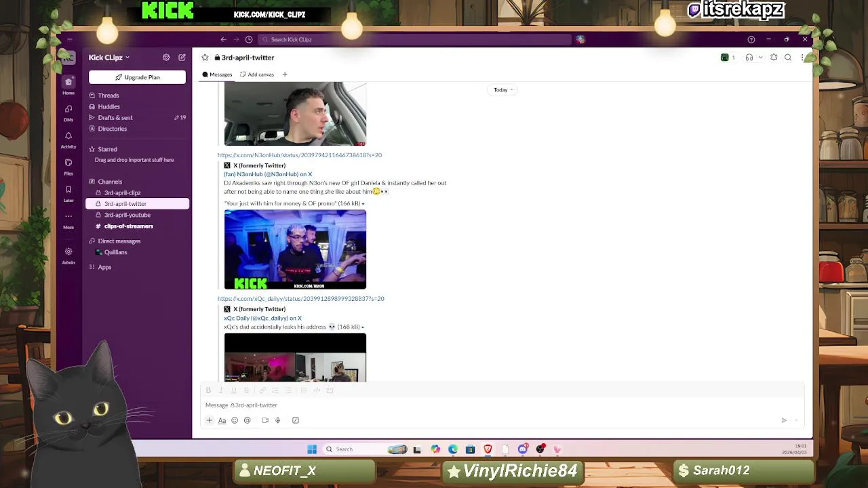
Task: Go back with the history arrow
Action: click(223, 39)
